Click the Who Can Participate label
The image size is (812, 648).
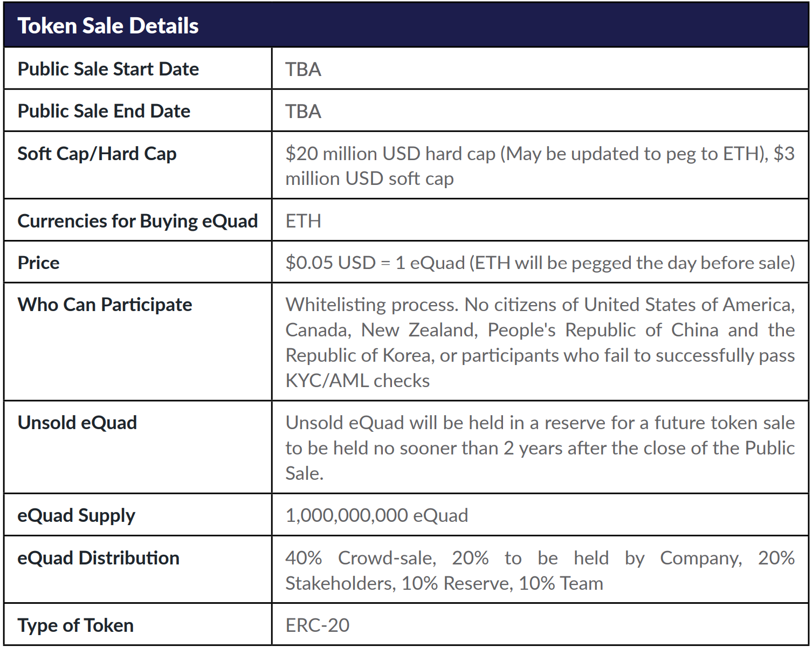point(105,305)
